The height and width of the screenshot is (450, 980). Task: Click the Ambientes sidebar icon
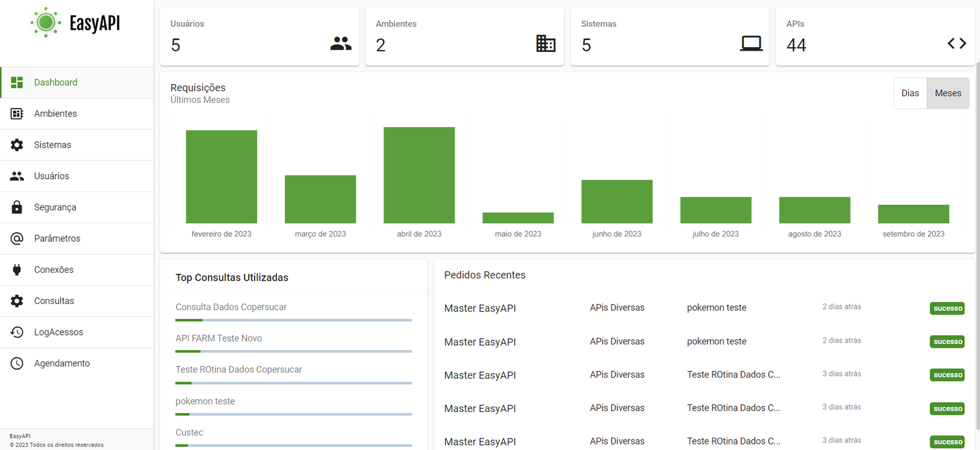click(17, 113)
